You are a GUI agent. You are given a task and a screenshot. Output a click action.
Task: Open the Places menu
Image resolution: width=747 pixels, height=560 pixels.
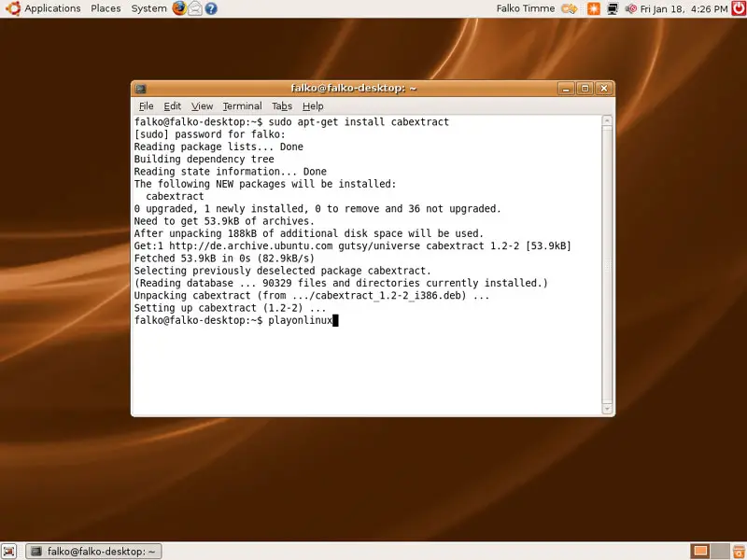point(106,8)
